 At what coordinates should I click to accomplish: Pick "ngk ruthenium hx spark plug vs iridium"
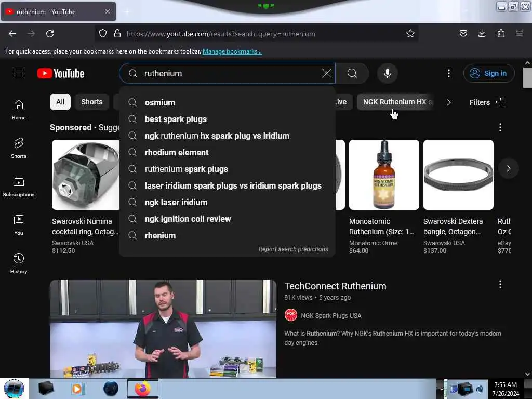(227, 136)
